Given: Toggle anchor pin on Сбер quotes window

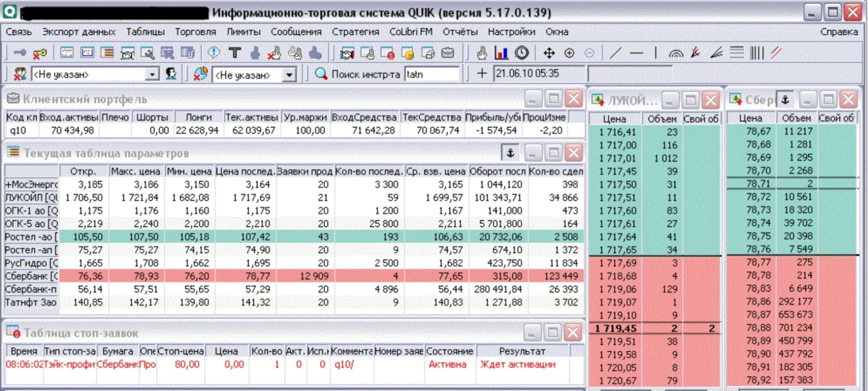Looking at the screenshot, I should pyautogui.click(x=785, y=99).
